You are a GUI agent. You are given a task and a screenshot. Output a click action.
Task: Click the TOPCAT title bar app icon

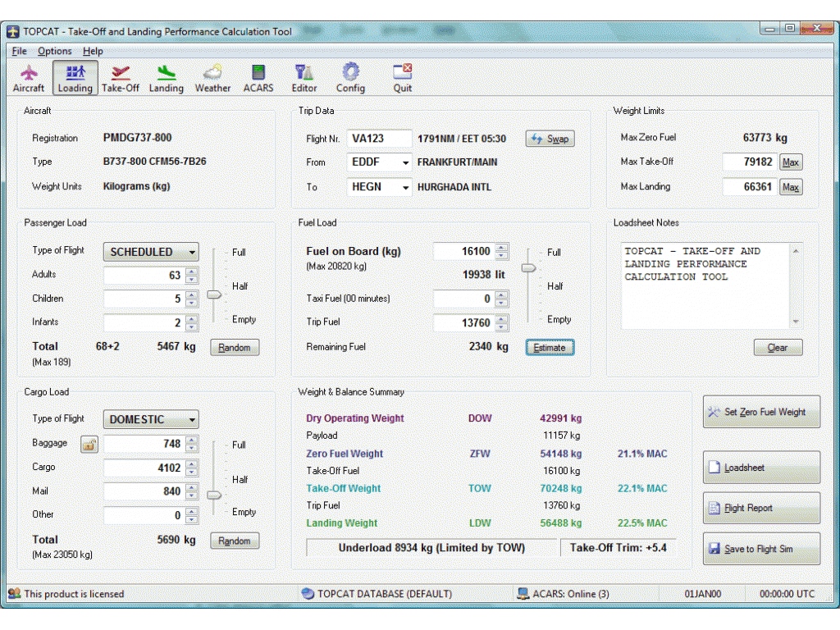(13, 32)
